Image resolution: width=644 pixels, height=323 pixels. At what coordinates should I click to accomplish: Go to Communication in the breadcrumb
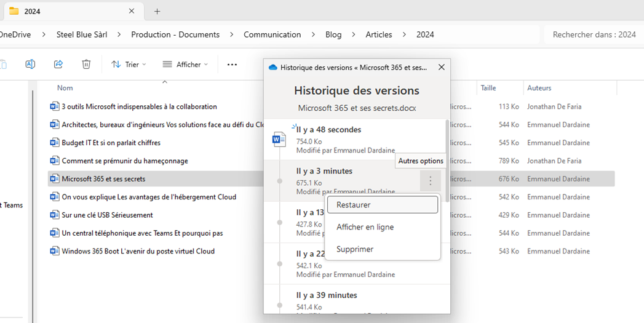(x=272, y=34)
